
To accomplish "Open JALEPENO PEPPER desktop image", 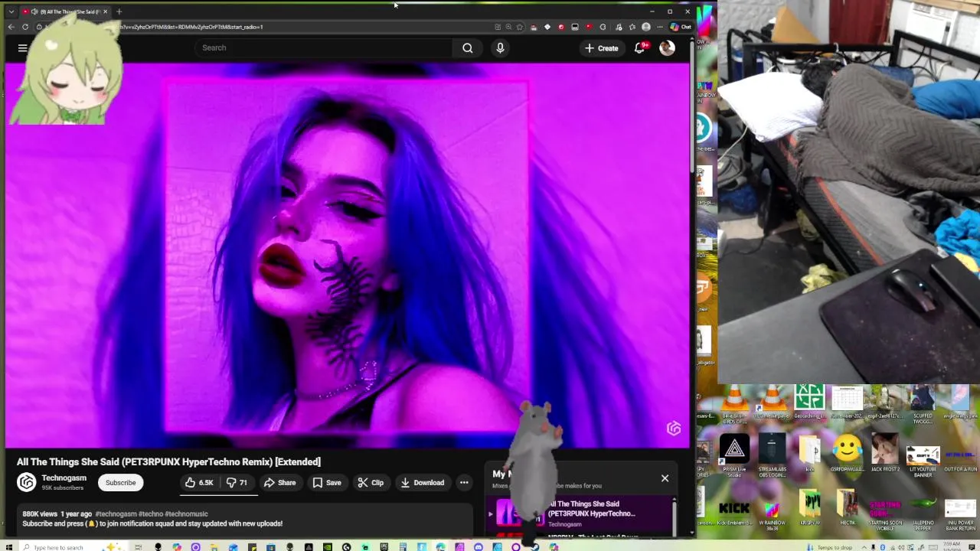I will [923, 514].
